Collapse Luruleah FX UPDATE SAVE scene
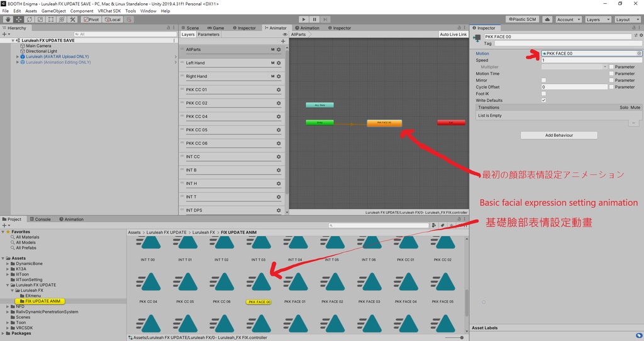 point(13,41)
